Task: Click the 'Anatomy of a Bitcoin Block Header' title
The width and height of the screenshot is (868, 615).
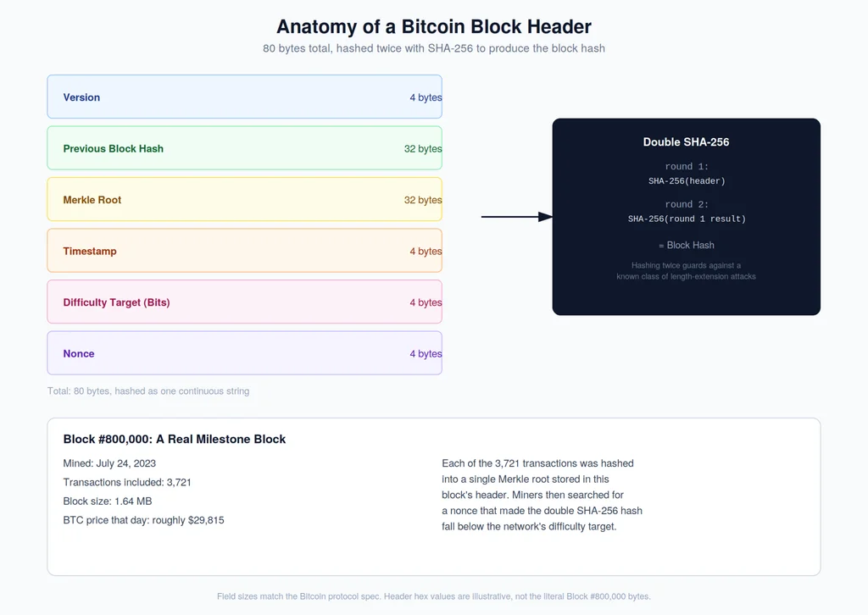Action: coord(434,26)
